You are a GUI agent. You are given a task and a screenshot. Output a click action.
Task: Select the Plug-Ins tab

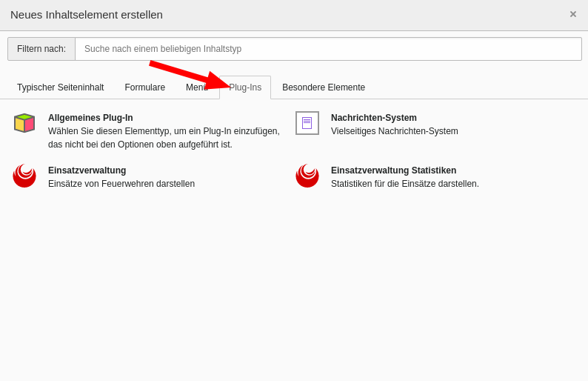[245, 87]
